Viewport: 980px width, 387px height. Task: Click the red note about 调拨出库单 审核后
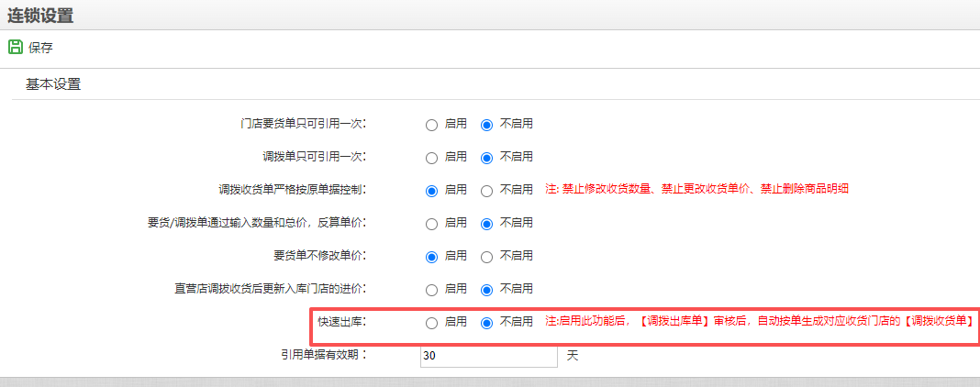click(759, 322)
